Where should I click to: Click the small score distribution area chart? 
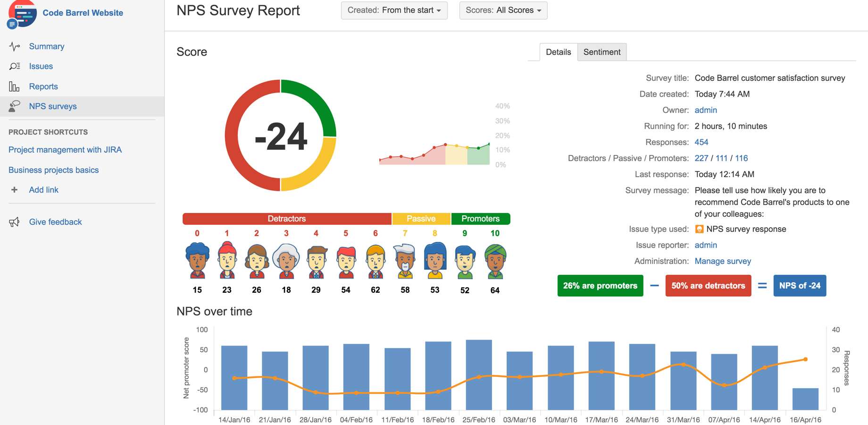(x=434, y=153)
